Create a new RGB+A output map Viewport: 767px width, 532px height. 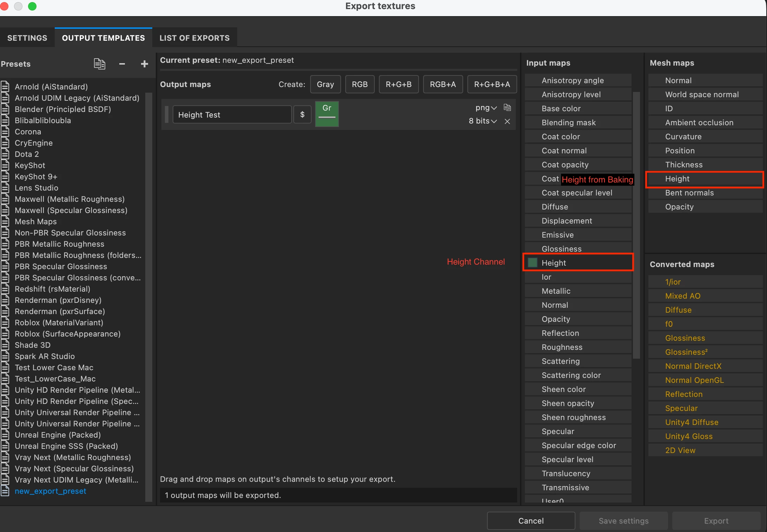coord(442,84)
